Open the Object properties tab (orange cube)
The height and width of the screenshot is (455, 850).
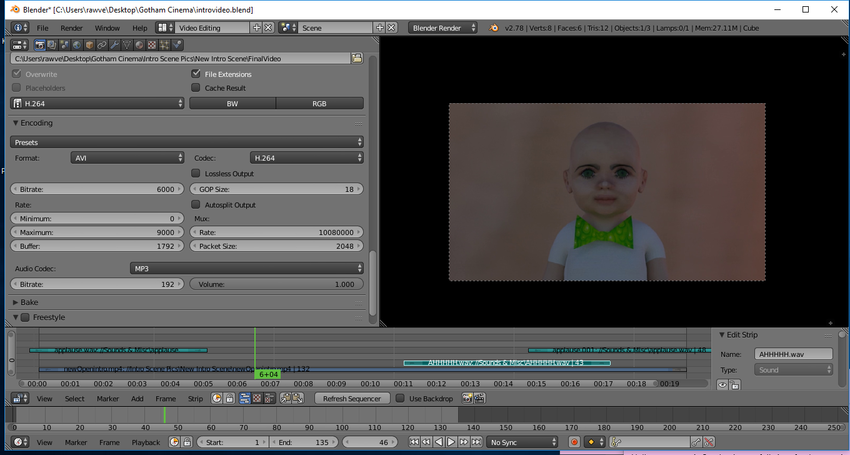[89, 44]
